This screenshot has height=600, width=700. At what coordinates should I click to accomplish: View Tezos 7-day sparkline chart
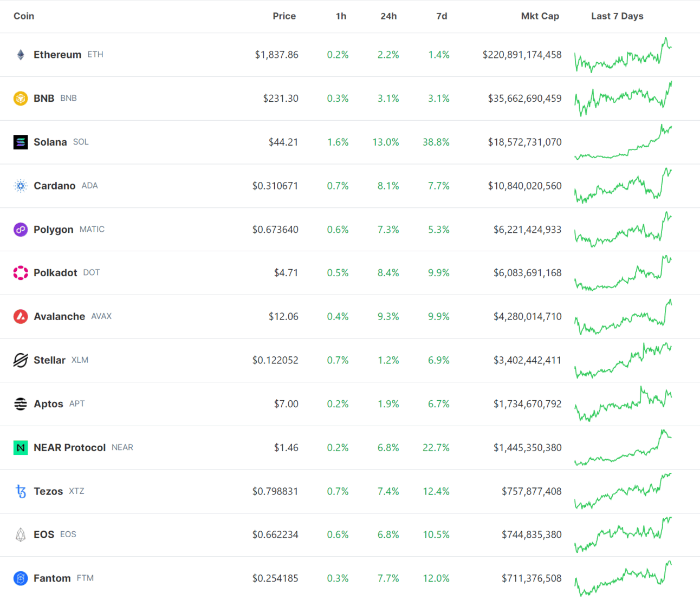click(x=623, y=491)
